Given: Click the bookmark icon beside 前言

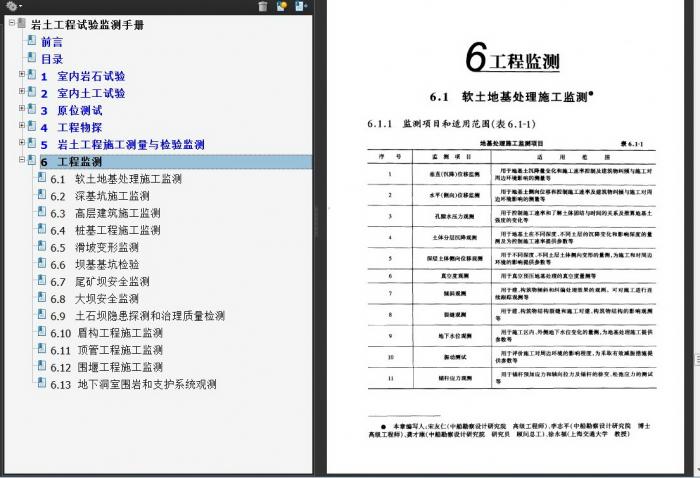Looking at the screenshot, I should pos(31,42).
